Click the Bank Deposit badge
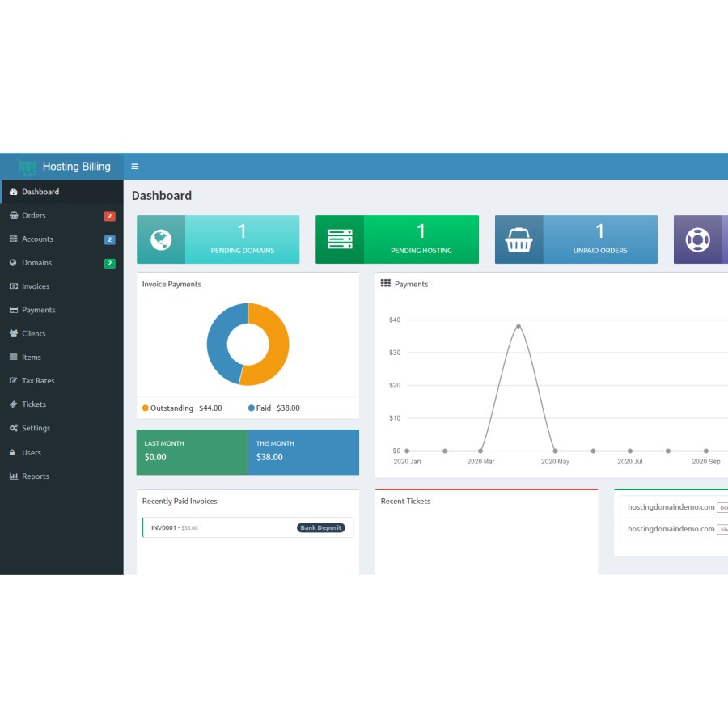728x728 pixels. coord(321,527)
